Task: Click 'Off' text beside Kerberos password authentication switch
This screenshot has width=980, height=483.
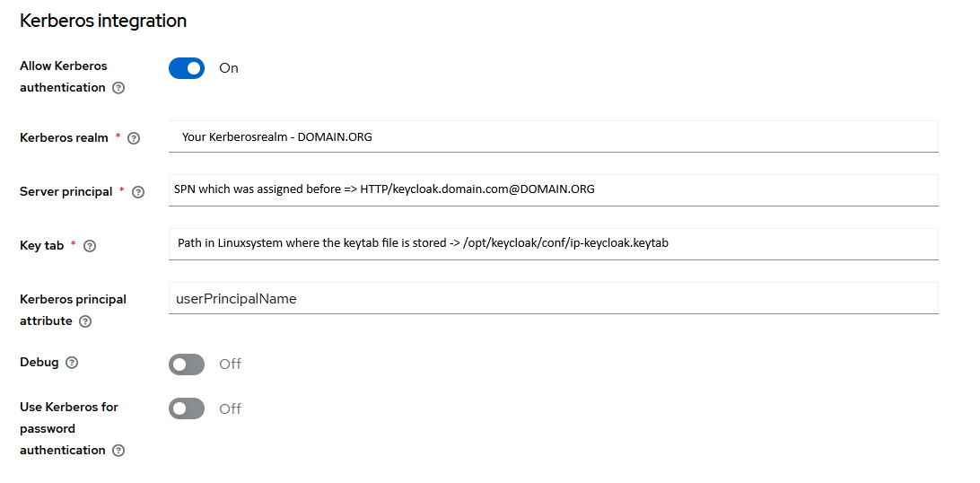Action: (231, 409)
